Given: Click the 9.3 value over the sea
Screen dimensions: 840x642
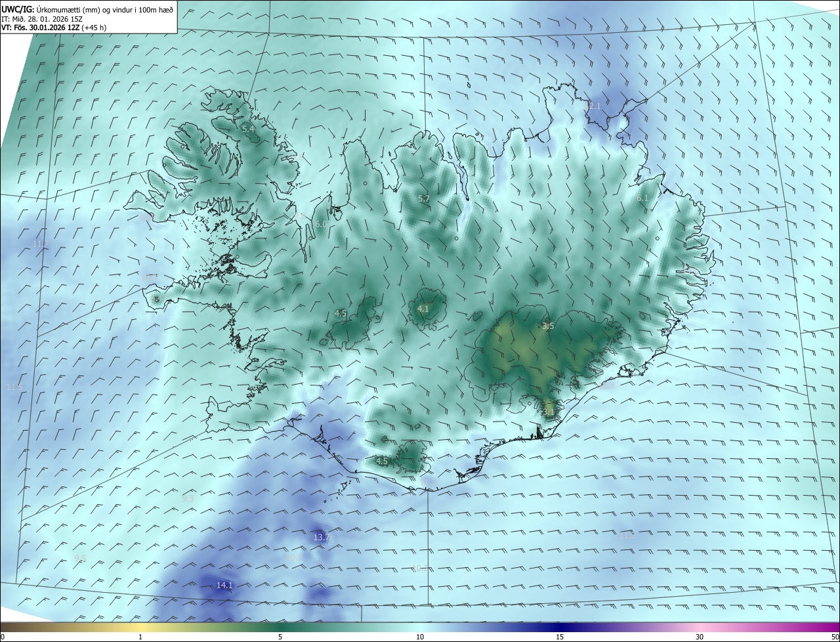Looking at the screenshot, I should click(188, 499).
